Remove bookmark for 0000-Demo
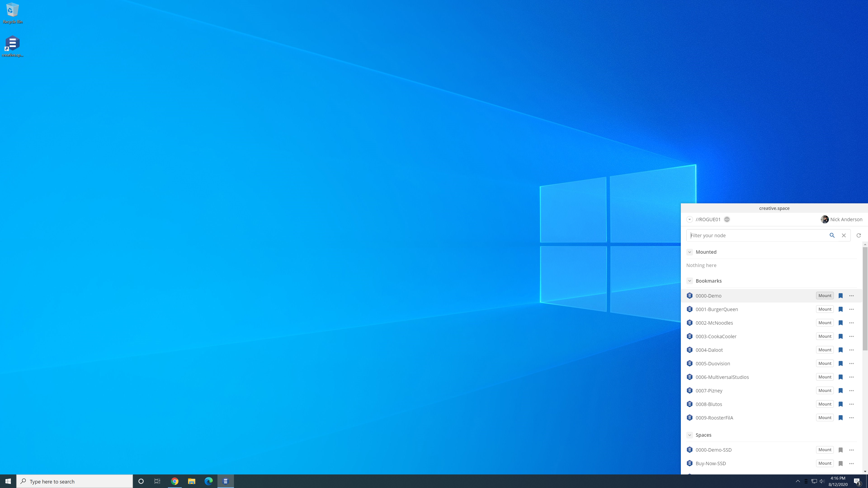 [x=840, y=296]
